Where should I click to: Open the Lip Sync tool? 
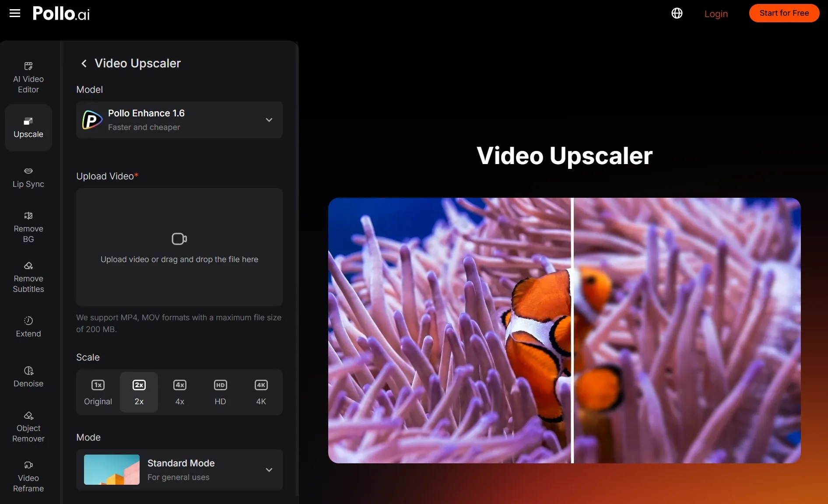click(x=28, y=178)
